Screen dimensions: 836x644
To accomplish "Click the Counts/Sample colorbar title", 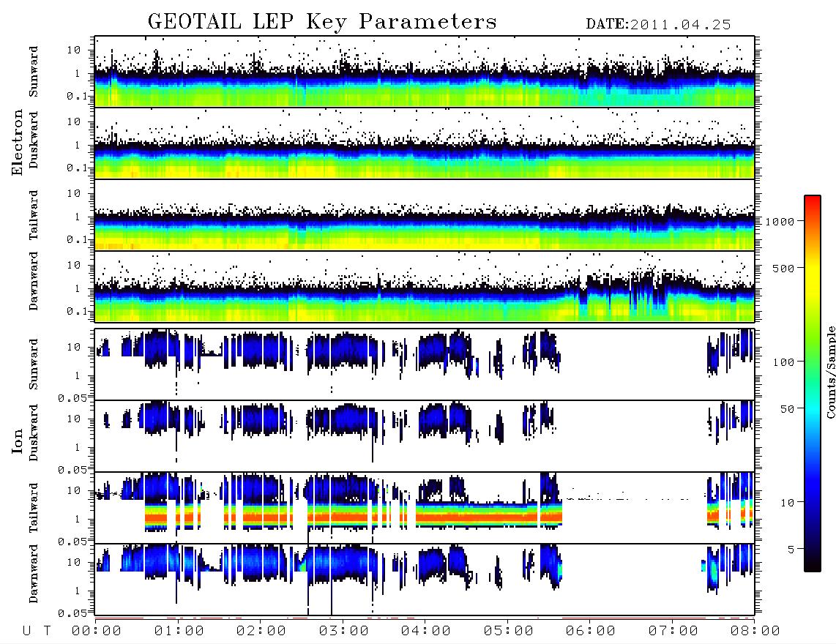I will click(x=830, y=372).
